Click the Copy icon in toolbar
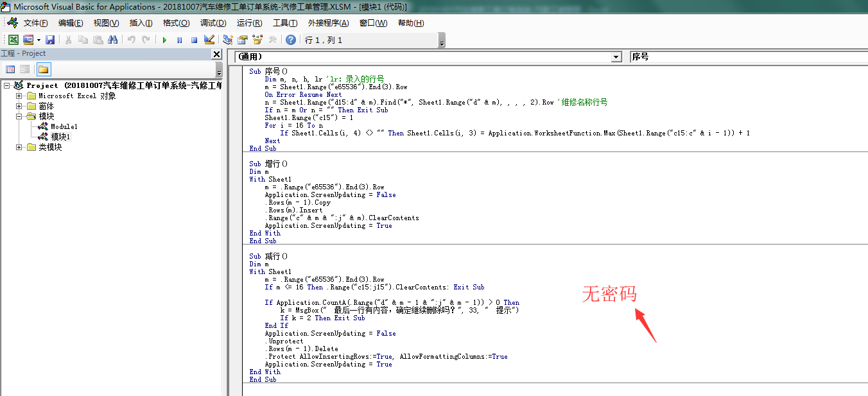The height and width of the screenshot is (396, 868). (83, 40)
